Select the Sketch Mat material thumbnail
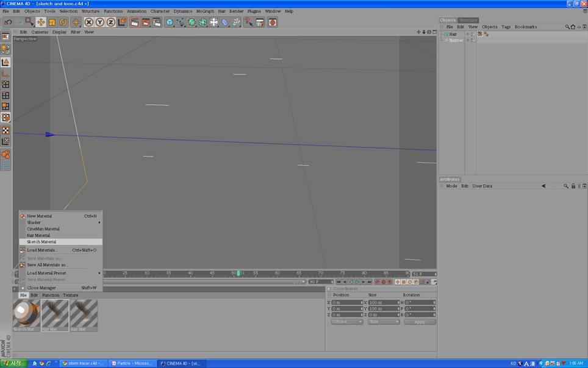588x368 pixels. pyautogui.click(x=26, y=315)
